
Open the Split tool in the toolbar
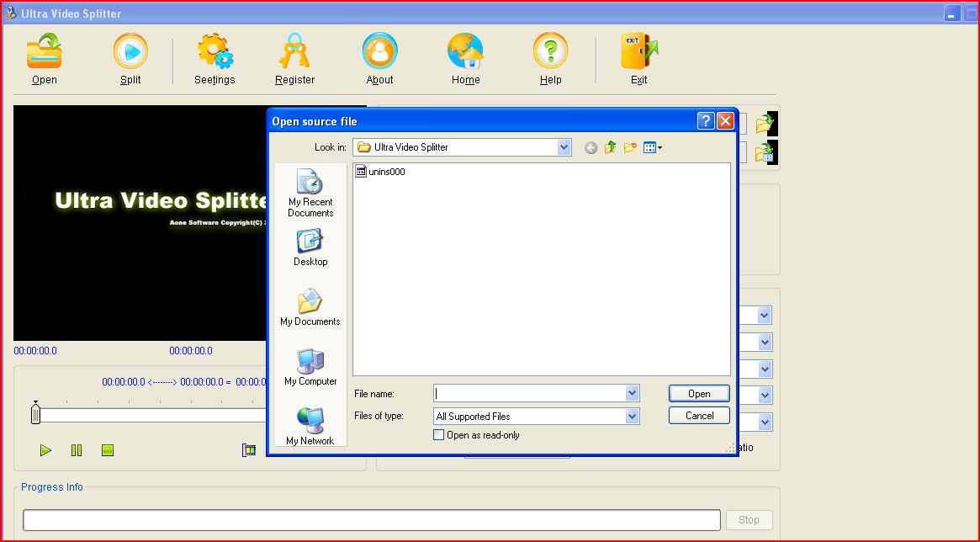tap(130, 52)
